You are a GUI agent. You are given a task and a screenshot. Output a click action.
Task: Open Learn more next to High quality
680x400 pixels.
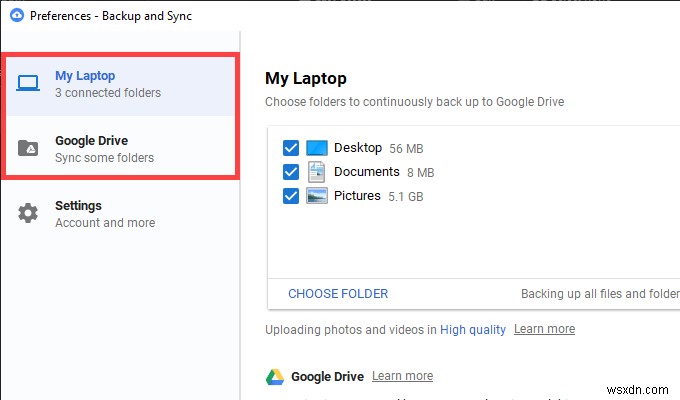[x=545, y=329]
